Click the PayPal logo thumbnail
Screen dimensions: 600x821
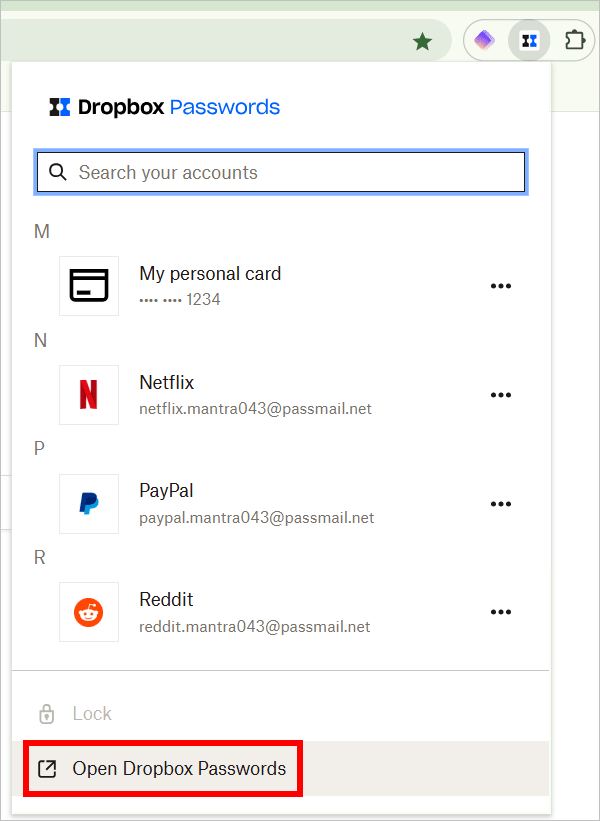pos(89,504)
